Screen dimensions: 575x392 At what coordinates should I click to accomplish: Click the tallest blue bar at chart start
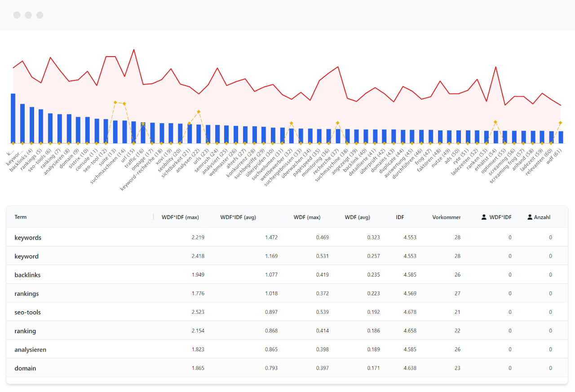[13, 119]
